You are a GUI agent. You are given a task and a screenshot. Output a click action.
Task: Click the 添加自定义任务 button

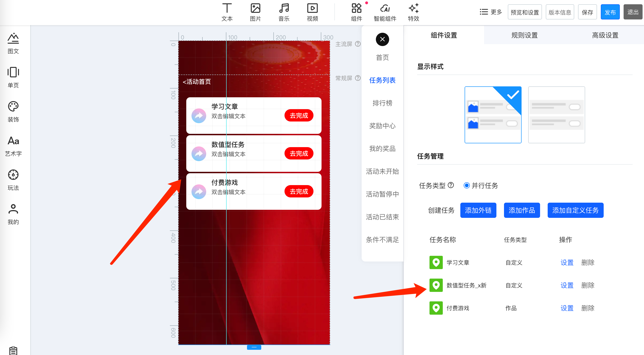[x=575, y=210]
